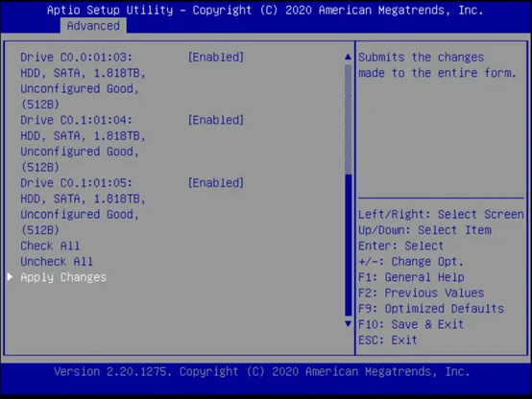Click the scrollbar down arrow
The image size is (532, 399).
click(348, 324)
